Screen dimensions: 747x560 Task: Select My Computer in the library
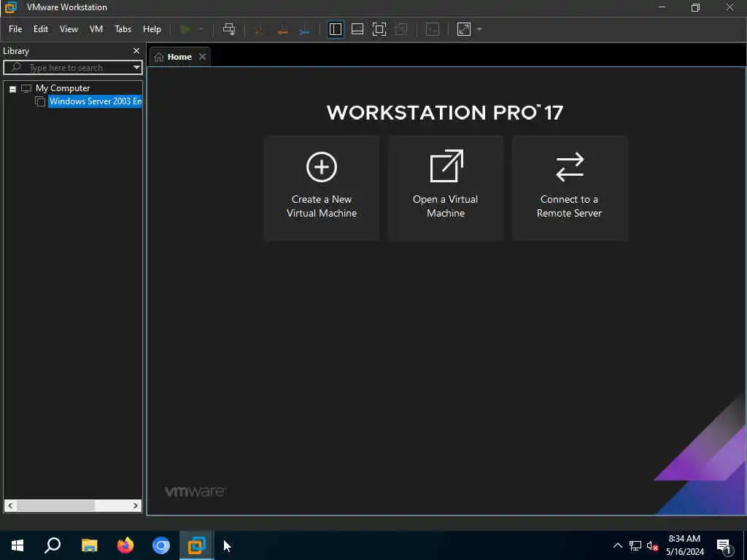click(63, 88)
